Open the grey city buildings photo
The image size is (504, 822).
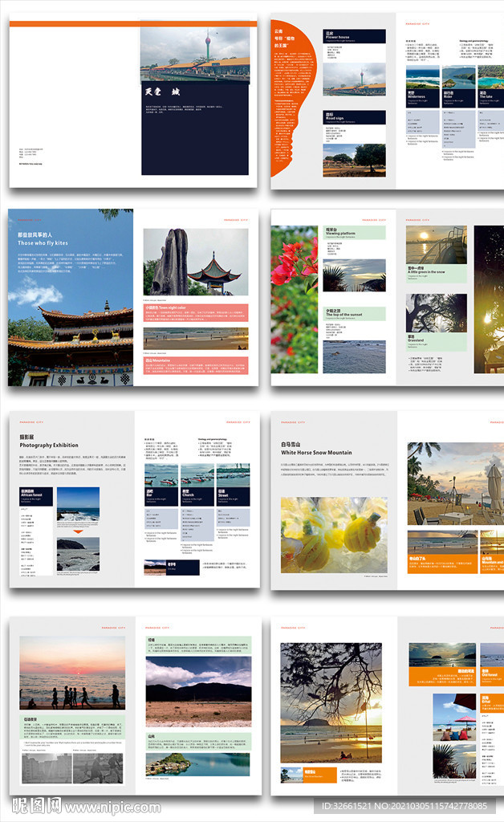click(47, 768)
